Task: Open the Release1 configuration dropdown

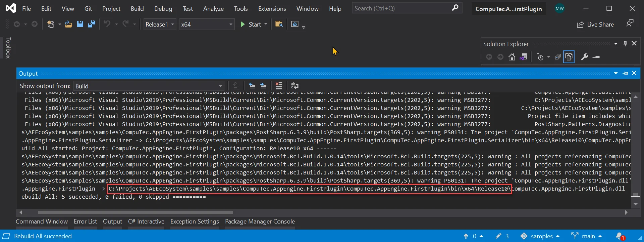Action: pyautogui.click(x=160, y=25)
